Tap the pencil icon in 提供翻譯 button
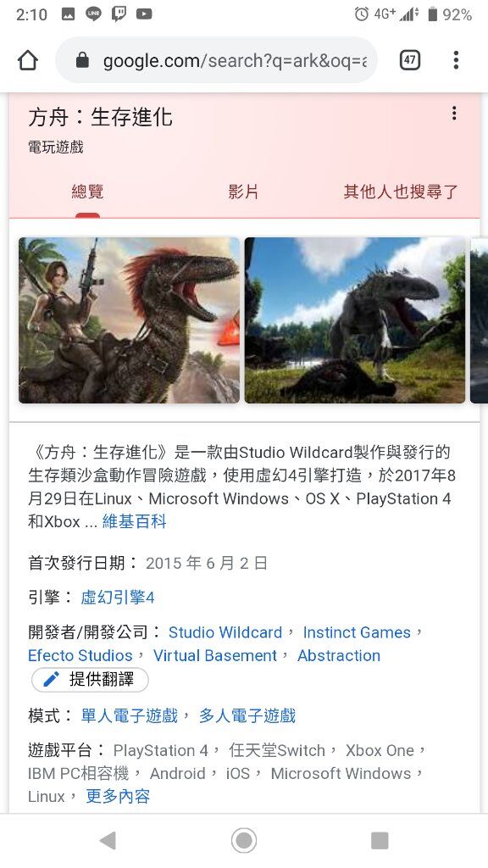The height and width of the screenshot is (868, 488). pyautogui.click(x=51, y=679)
